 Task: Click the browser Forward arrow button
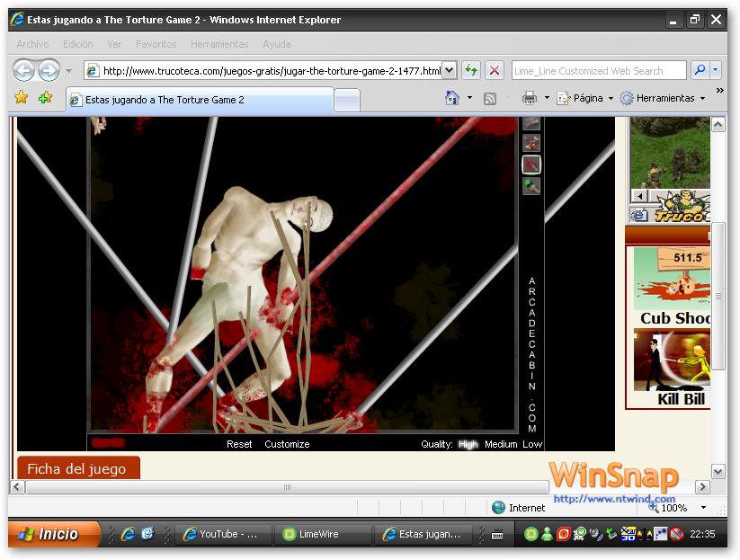click(49, 71)
